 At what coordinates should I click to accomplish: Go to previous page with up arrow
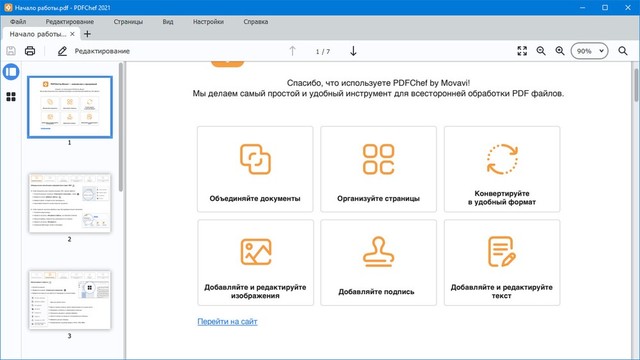[292, 51]
